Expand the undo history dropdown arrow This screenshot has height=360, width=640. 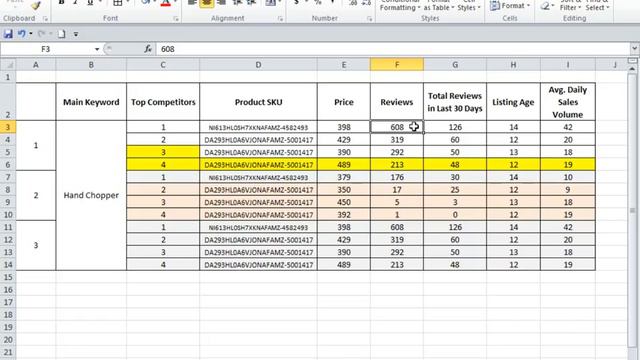click(31, 34)
